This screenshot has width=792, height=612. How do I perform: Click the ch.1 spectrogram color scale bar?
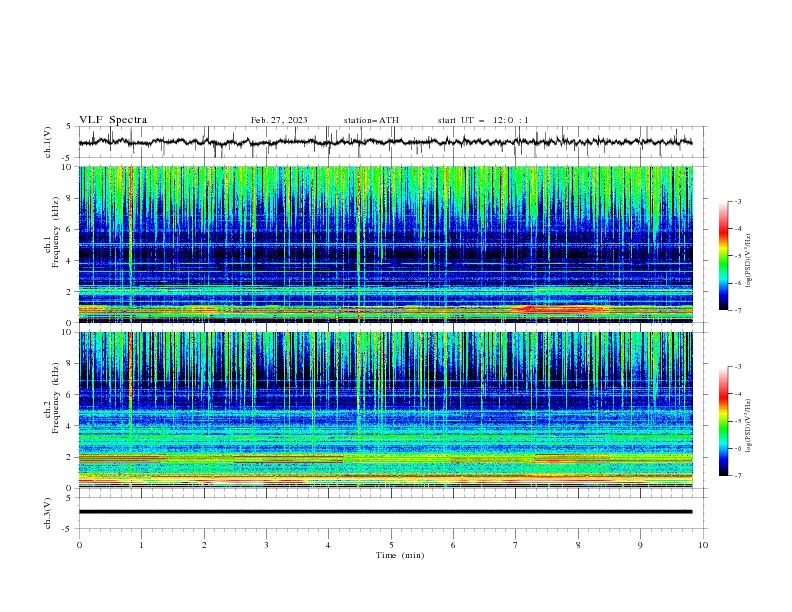click(724, 256)
